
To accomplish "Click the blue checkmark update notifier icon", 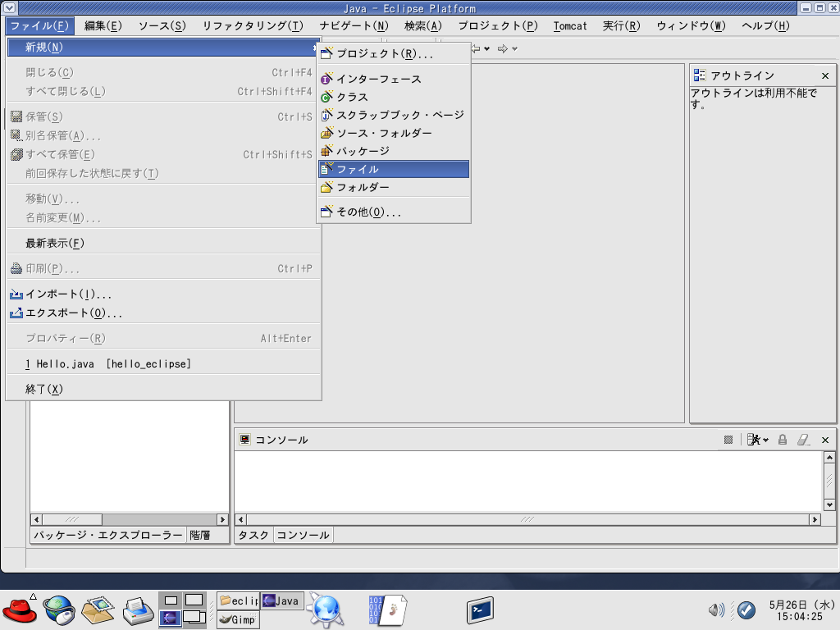I will click(746, 609).
